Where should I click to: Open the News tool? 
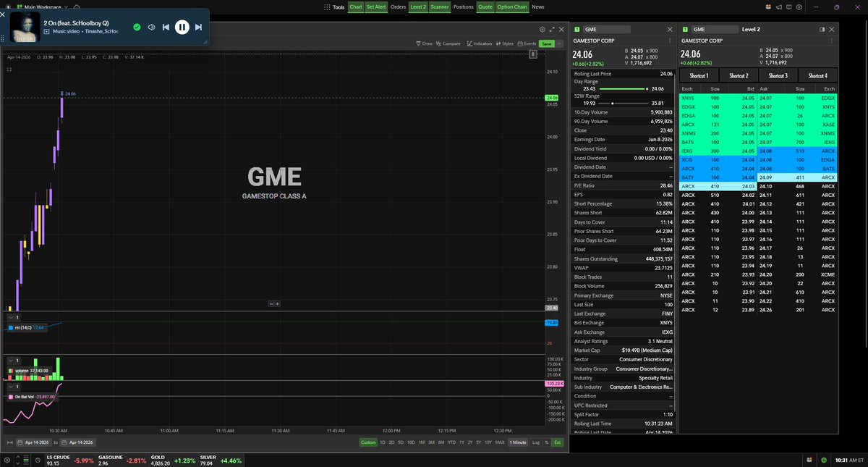537,7
